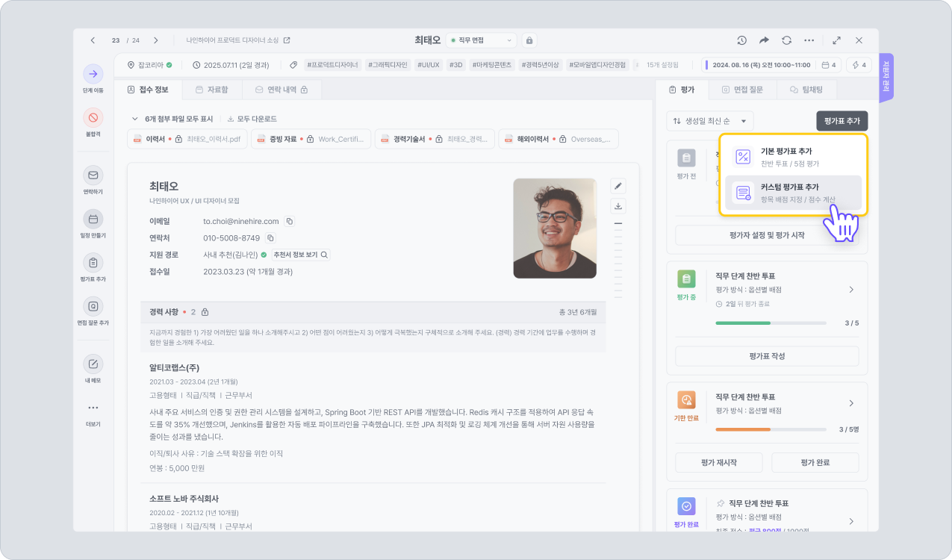Screen dimensions: 952x560
Task: Copy phone number 010-5008-8749 with copy icon
Action: [271, 238]
